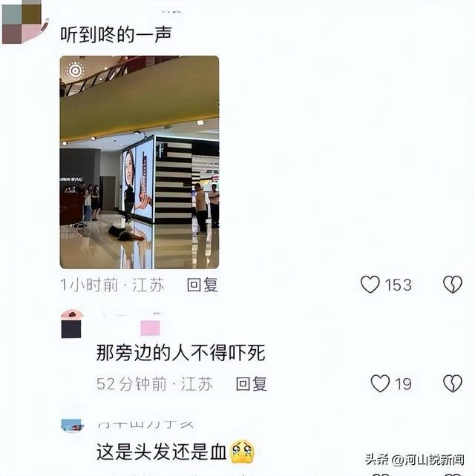Image resolution: width=475 pixels, height=476 pixels.
Task: Tap the '52分钟前 · 江苏' timestamp
Action: click(x=154, y=384)
